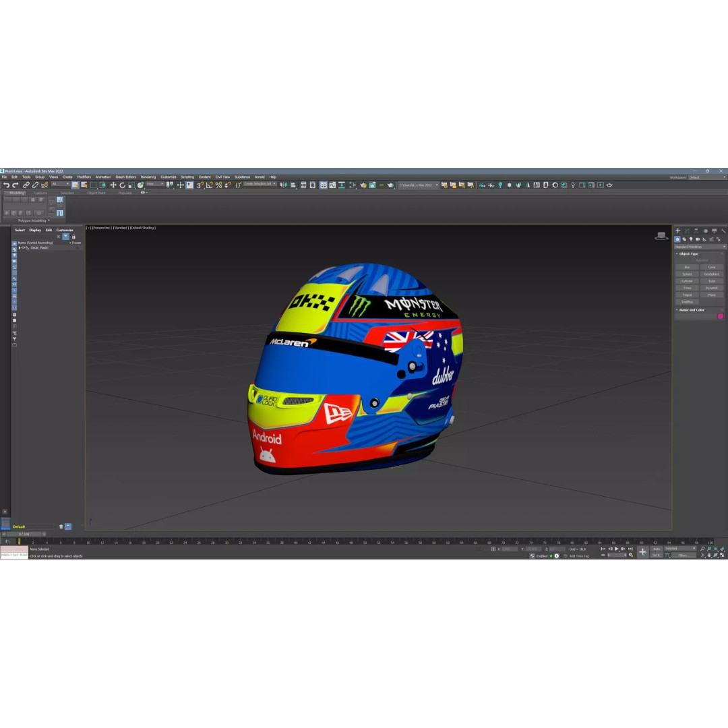The width and height of the screenshot is (728, 728).
Task: Toggle the Angle Snap icon
Action: coord(210,185)
